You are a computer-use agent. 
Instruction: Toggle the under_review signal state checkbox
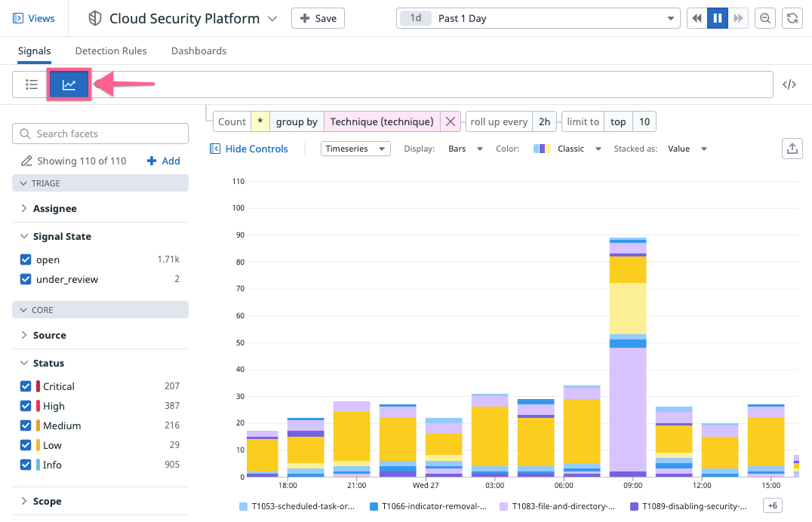coord(26,279)
